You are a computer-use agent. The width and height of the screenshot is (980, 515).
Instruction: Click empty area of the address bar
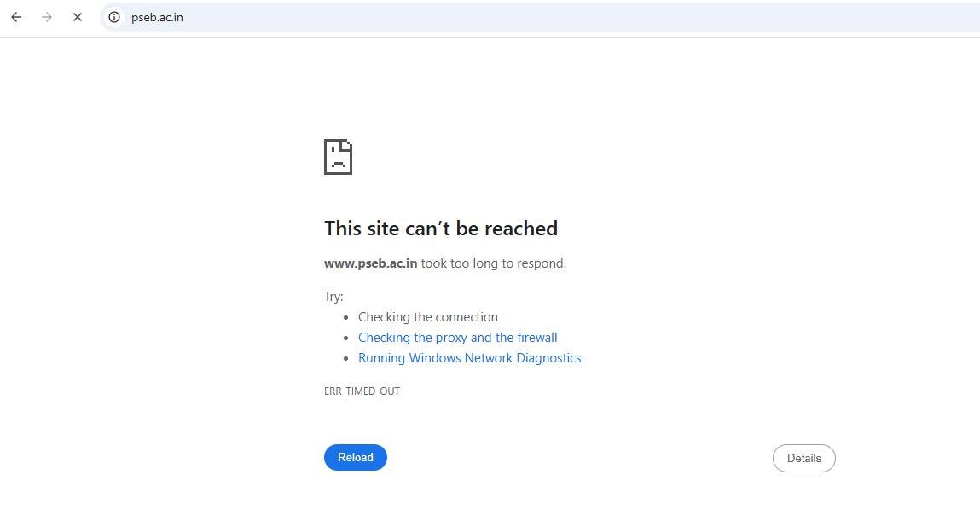(x=563, y=18)
